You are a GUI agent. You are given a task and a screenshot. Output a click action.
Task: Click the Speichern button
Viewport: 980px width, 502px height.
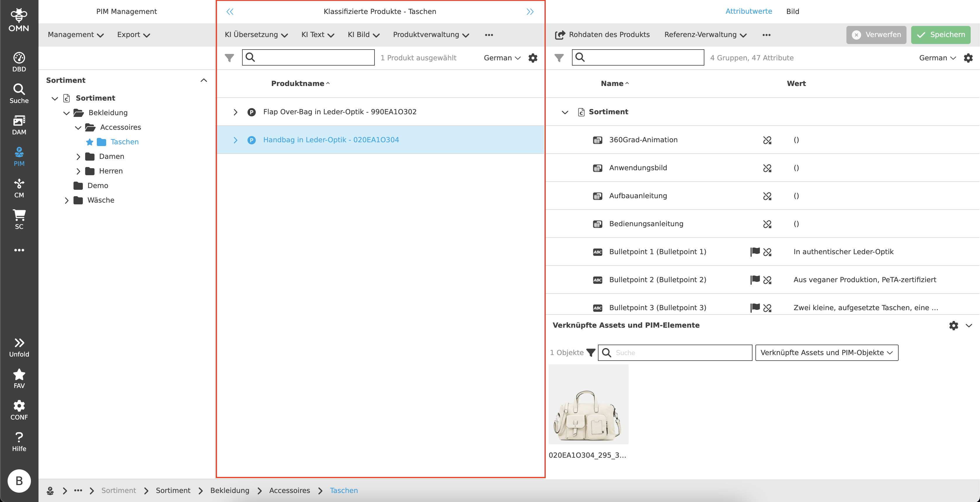(940, 35)
